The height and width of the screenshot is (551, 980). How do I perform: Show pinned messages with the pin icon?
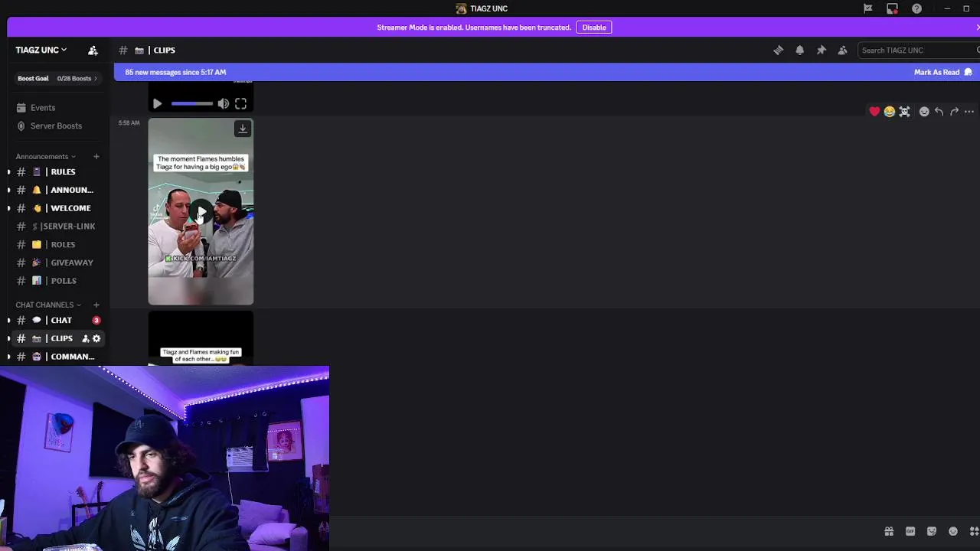(x=821, y=50)
